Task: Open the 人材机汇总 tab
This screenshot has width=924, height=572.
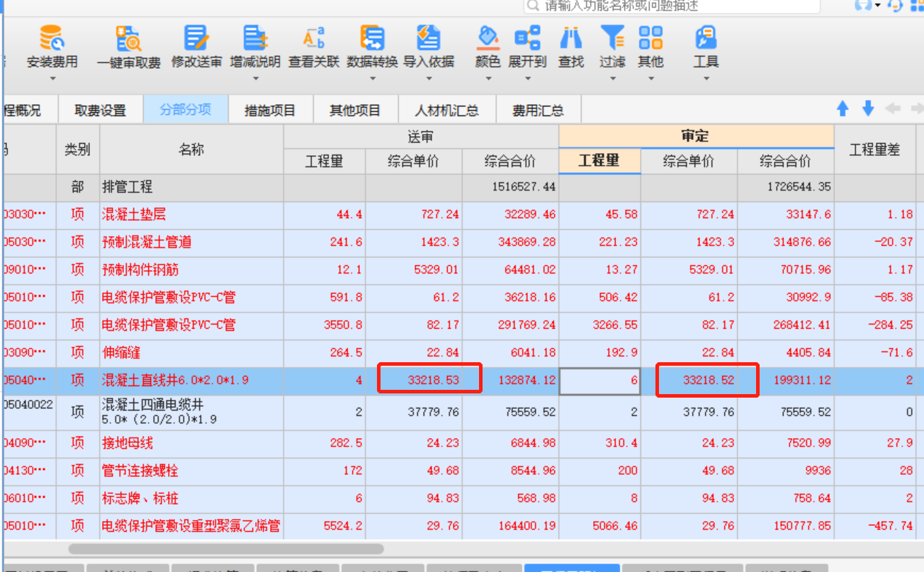Action: click(446, 110)
